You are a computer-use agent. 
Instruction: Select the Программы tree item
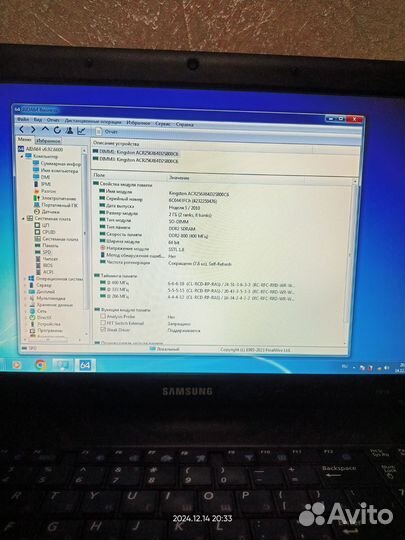coord(45,330)
